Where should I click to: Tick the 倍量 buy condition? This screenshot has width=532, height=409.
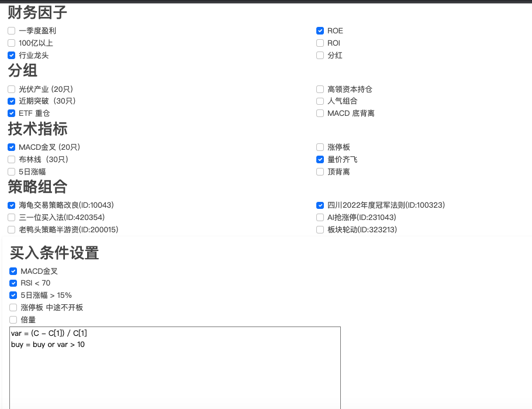pos(13,320)
